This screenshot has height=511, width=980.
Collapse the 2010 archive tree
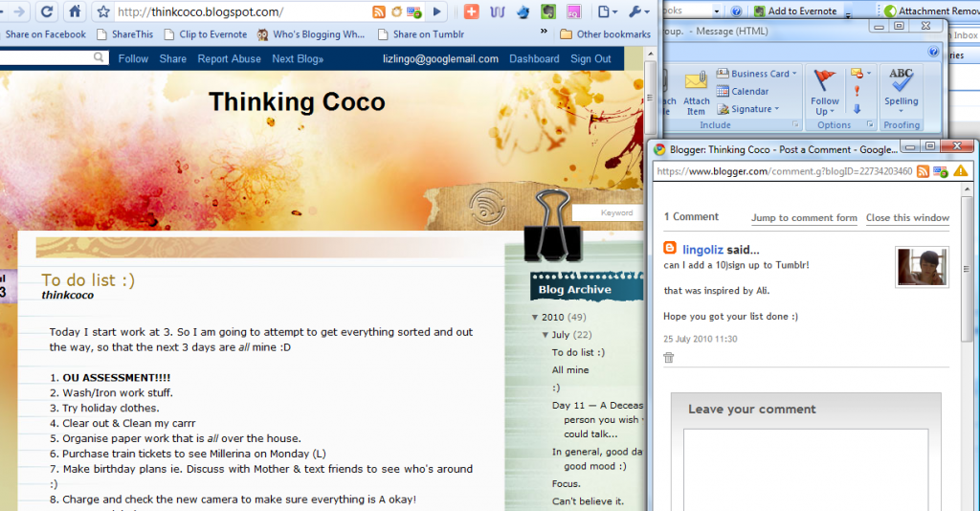(534, 318)
